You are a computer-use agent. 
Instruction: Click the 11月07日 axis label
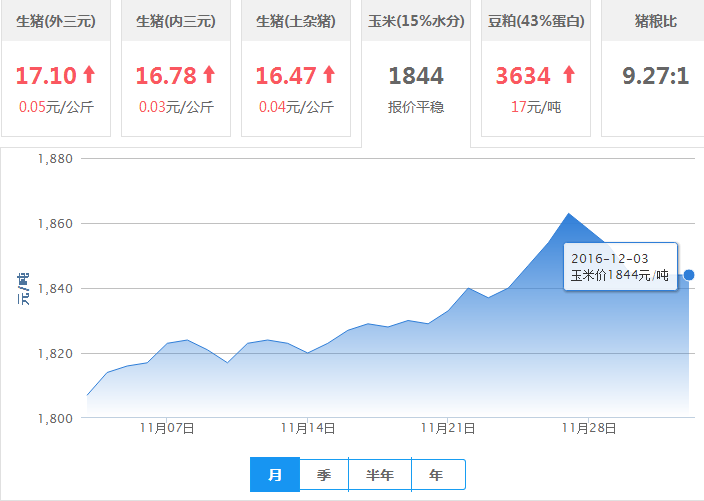point(167,428)
